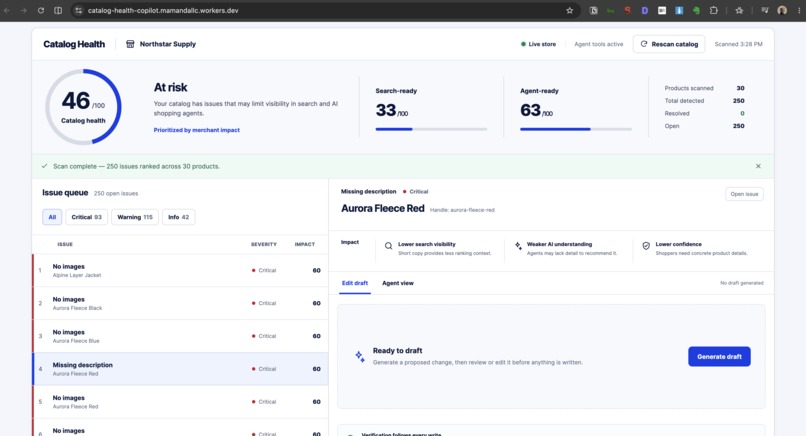This screenshot has width=806, height=436.
Task: Filter issues by Critical 93
Action: click(x=86, y=217)
